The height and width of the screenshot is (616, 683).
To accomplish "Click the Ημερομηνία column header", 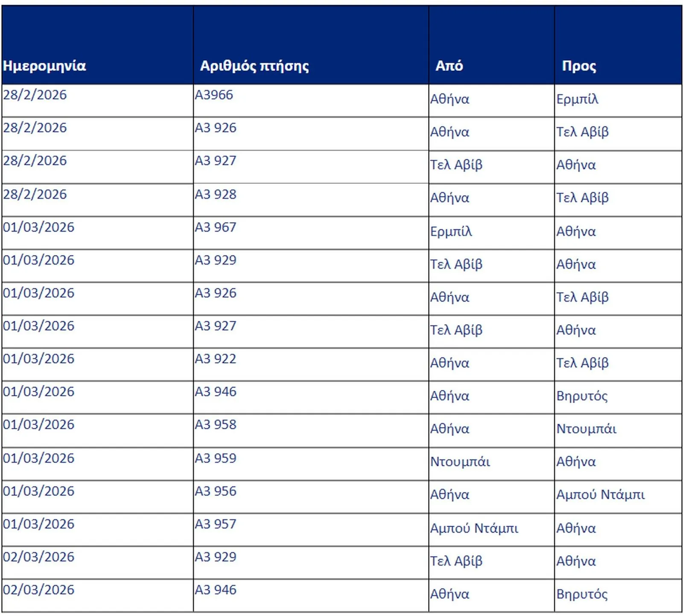I will [44, 66].
